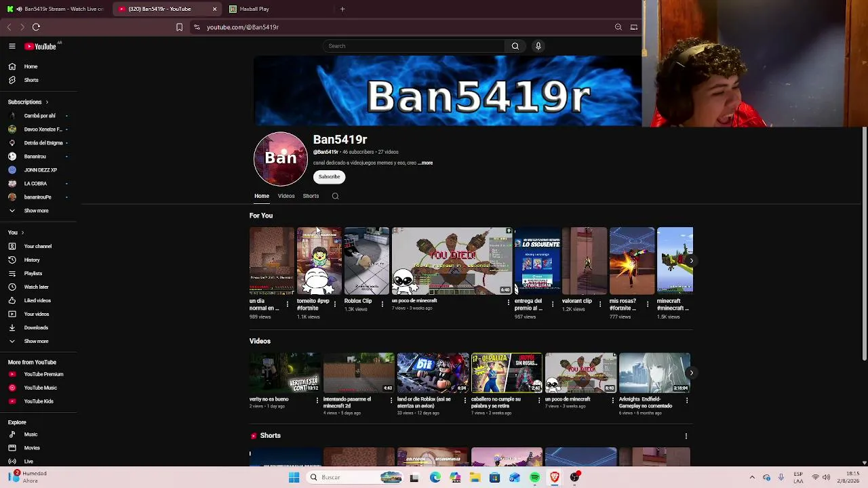The width and height of the screenshot is (868, 488).
Task: Switch to the channel Videos tab
Action: click(x=286, y=196)
